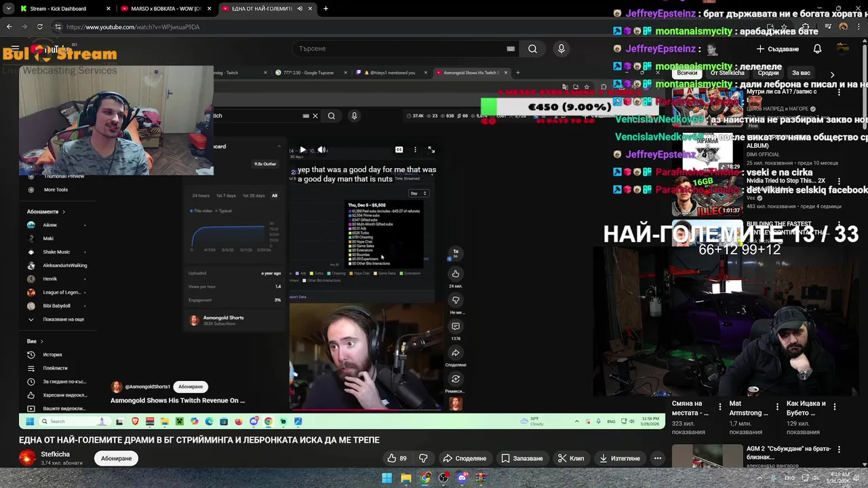Open the Chrome three-dot menu
Screen dimensions: 868x488
coord(859,27)
